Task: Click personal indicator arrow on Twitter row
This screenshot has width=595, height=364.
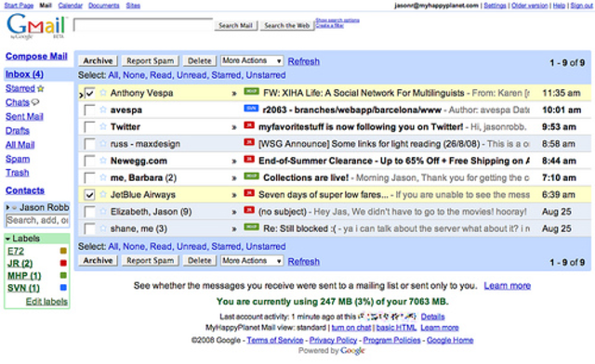Action: [x=234, y=127]
